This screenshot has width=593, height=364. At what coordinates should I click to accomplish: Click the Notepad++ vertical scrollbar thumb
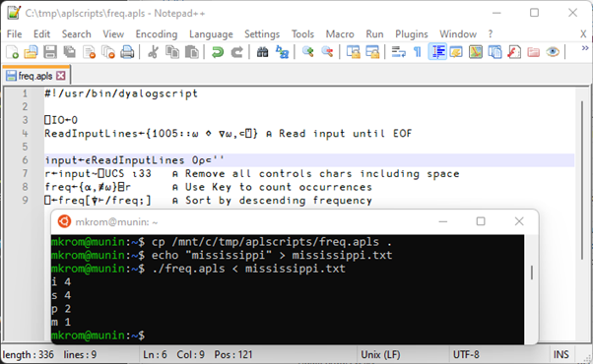[x=582, y=180]
